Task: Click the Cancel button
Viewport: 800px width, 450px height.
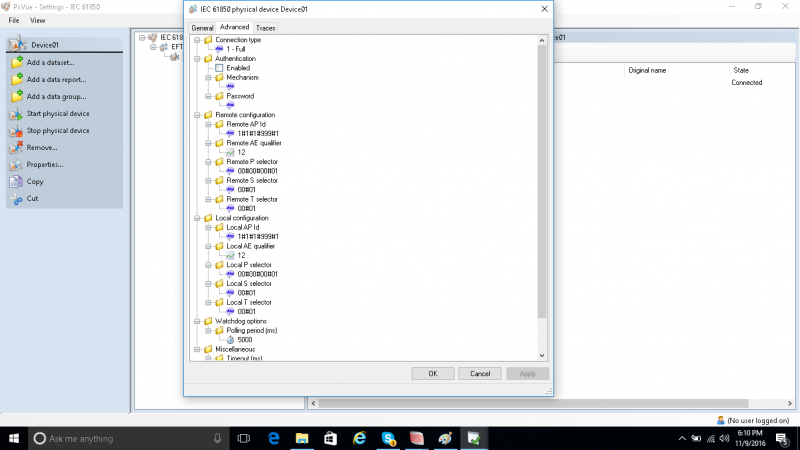Action: click(x=480, y=373)
